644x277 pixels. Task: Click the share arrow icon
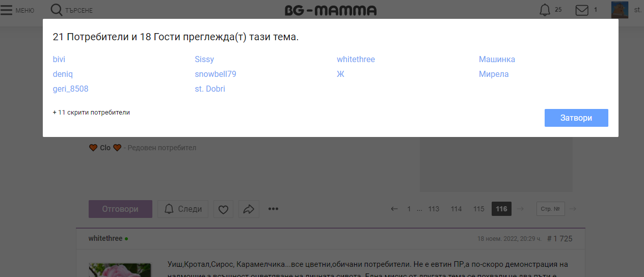click(x=249, y=209)
